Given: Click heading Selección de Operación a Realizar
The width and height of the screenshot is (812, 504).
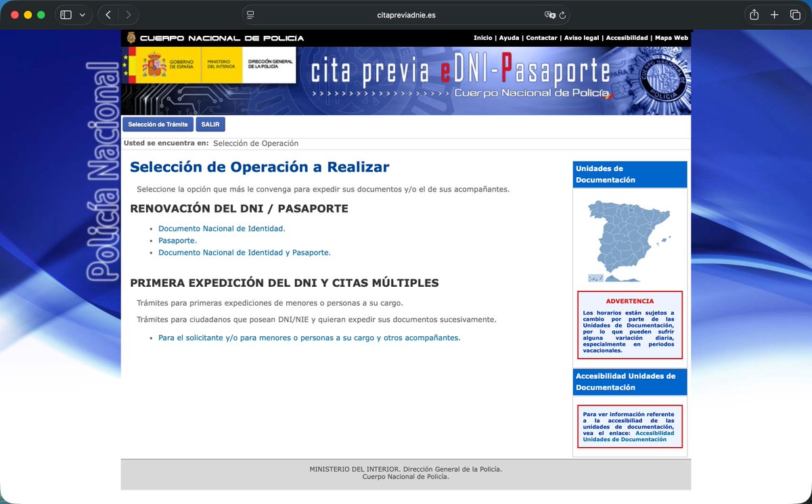Looking at the screenshot, I should pyautogui.click(x=260, y=167).
